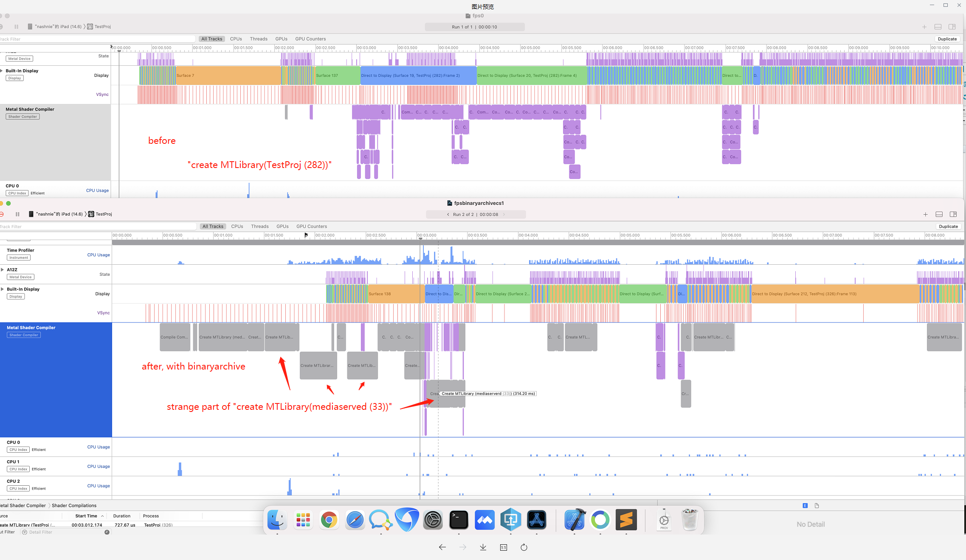Expand Built-In Display track in lower window
966x560 pixels.
pos(3,289)
